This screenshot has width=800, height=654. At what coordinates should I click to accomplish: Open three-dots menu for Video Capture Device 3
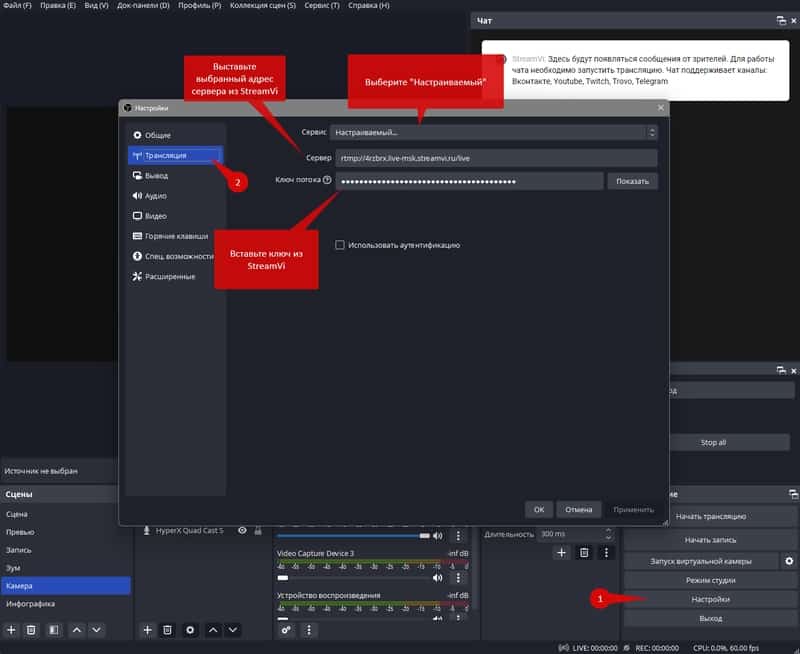[458, 578]
